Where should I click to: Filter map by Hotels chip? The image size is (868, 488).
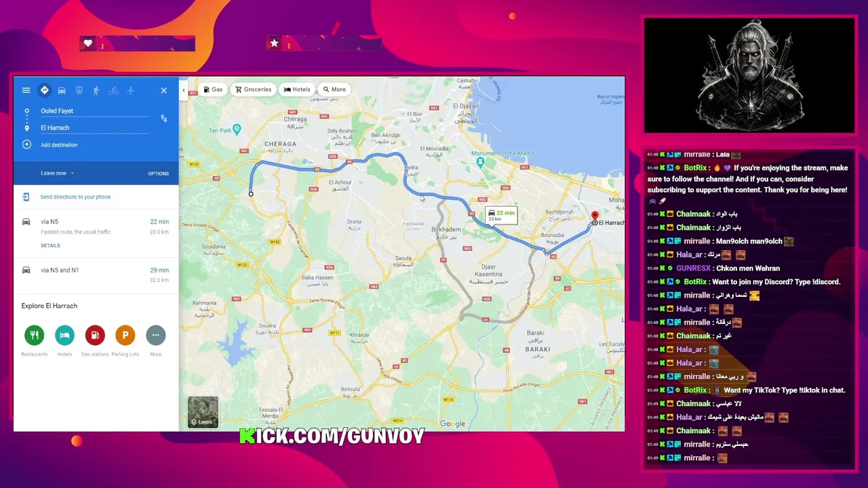297,89
